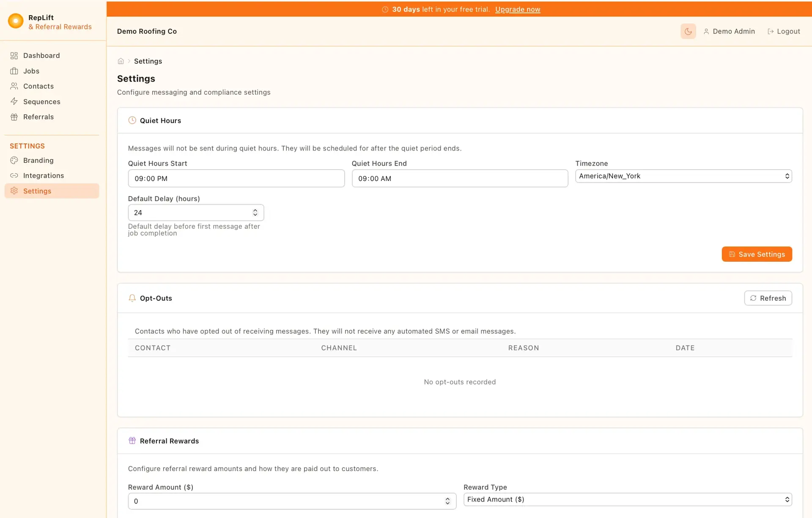The image size is (812, 518).
Task: Click the Quiet Hours End field
Action: (460, 178)
